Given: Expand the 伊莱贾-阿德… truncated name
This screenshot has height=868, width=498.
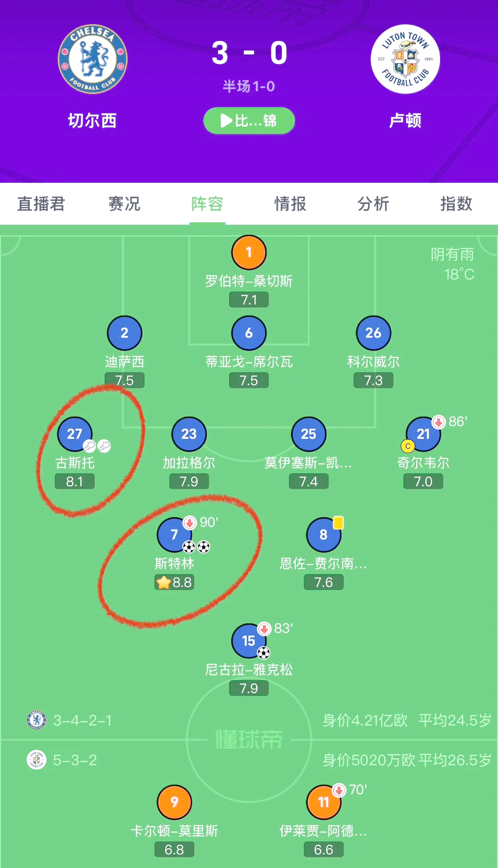Looking at the screenshot, I should (x=323, y=831).
